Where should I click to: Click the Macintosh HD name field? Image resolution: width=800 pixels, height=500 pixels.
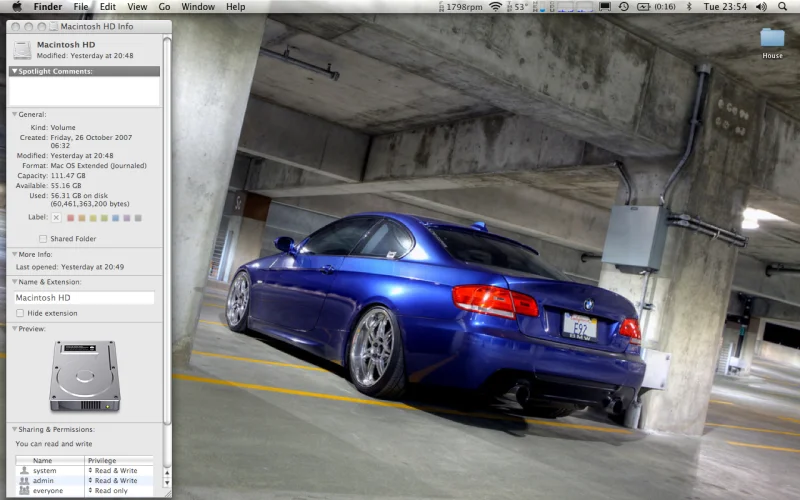[x=84, y=297]
